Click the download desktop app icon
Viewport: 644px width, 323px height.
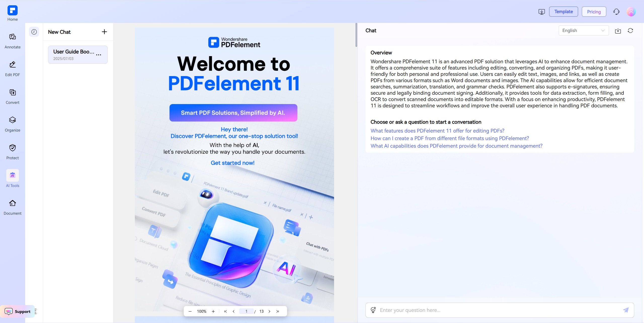(541, 12)
